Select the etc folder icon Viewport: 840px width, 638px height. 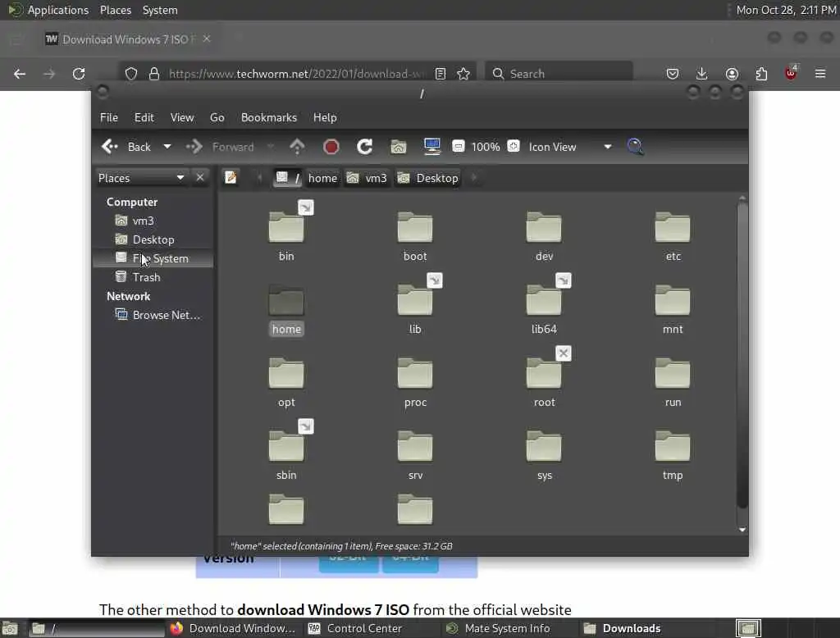673,226
